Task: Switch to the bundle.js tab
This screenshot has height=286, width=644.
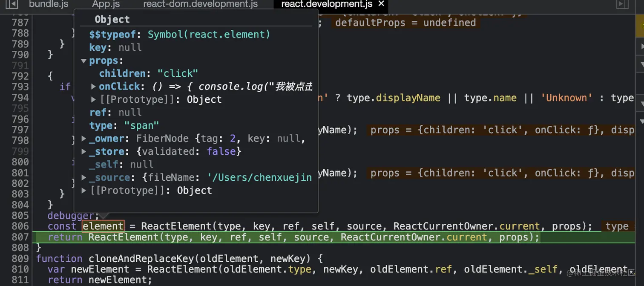Action: pos(49,4)
